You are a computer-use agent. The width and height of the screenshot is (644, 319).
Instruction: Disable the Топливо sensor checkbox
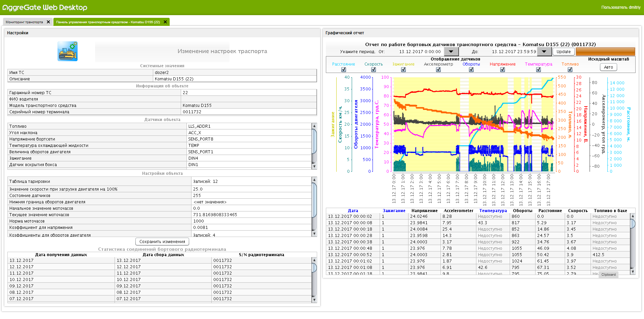click(x=570, y=70)
